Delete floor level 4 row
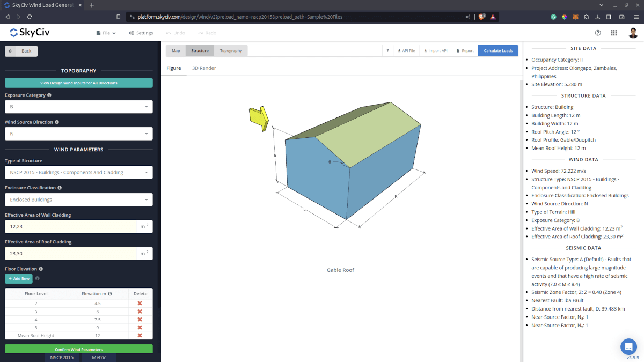 pos(140,320)
